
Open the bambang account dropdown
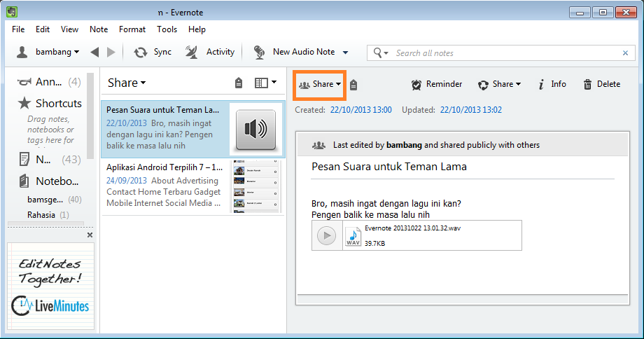point(57,53)
